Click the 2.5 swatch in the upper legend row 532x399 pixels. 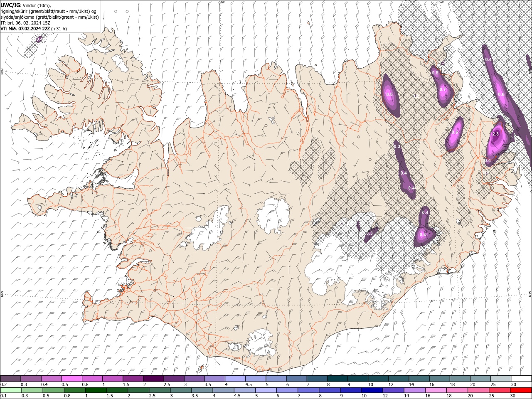[x=174, y=379]
